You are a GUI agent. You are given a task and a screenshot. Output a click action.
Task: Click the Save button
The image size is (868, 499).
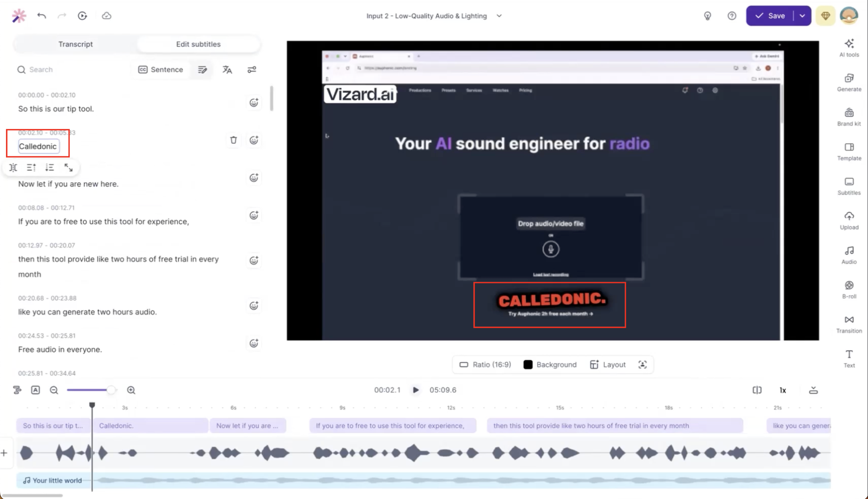pos(770,16)
